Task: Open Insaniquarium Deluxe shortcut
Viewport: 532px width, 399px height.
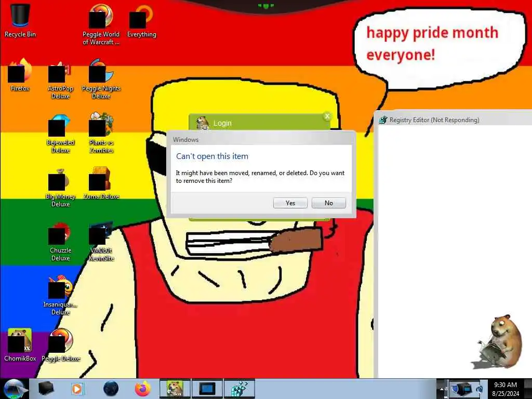Action: tap(60, 295)
